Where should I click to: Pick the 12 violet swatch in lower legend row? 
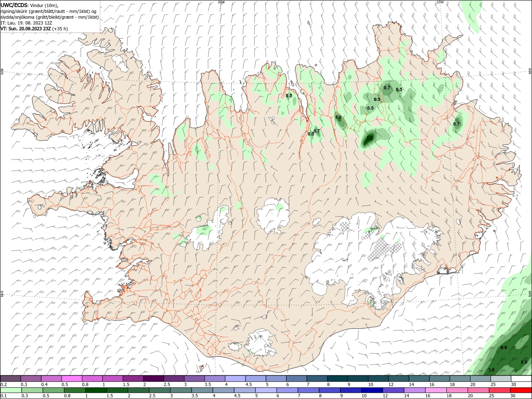point(394,390)
